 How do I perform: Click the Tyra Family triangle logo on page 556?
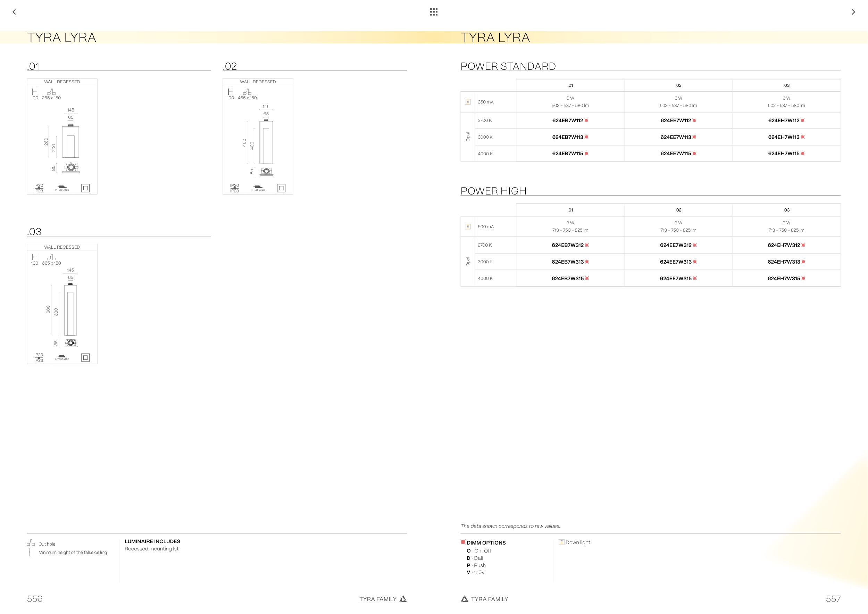click(403, 599)
